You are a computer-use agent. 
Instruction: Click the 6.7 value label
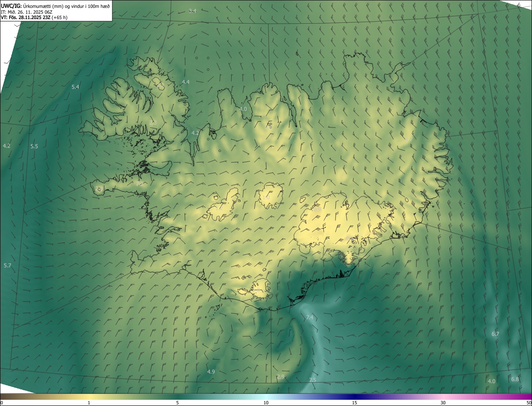point(495,334)
